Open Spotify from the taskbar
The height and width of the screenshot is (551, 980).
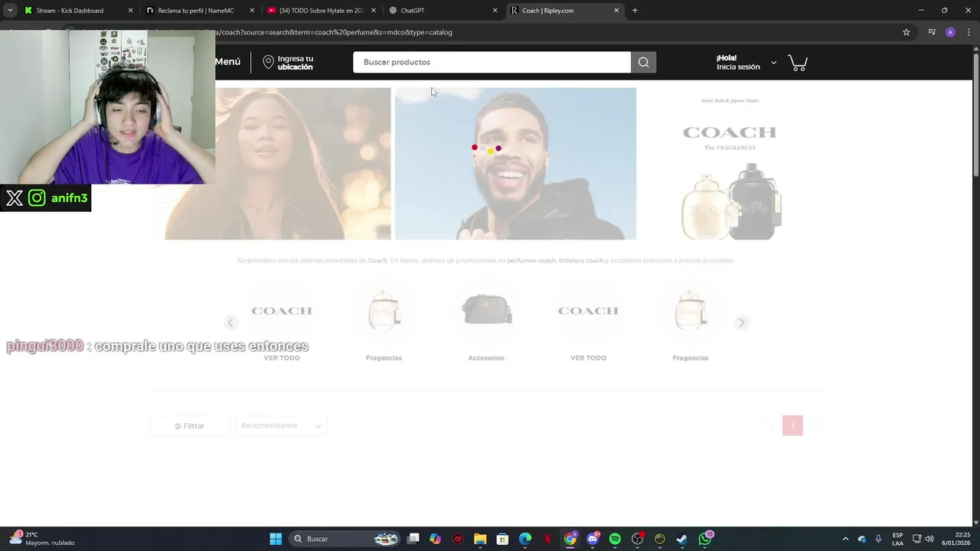point(615,539)
